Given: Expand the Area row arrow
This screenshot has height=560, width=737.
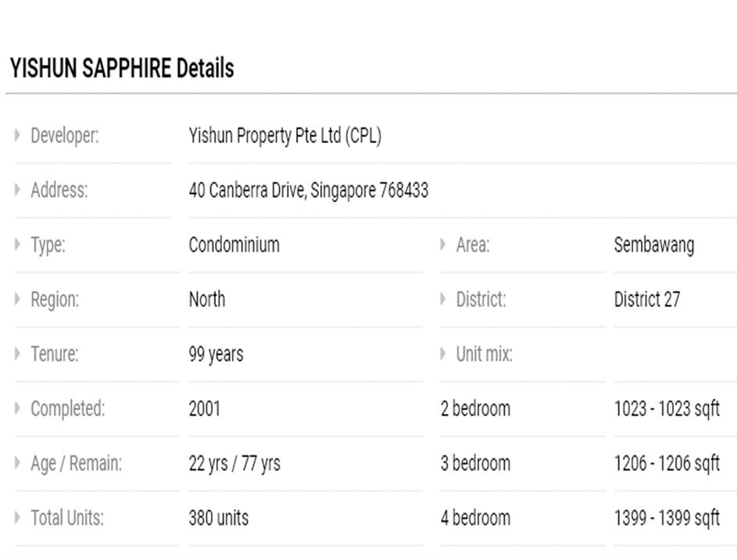Looking at the screenshot, I should [443, 244].
